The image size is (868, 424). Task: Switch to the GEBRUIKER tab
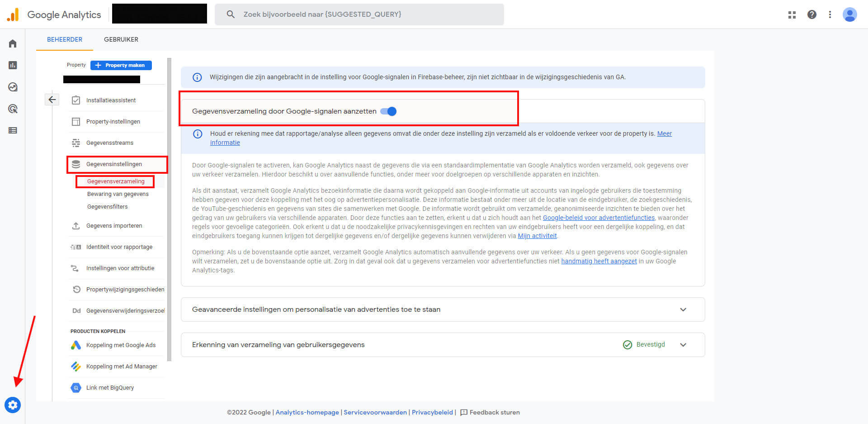point(121,39)
